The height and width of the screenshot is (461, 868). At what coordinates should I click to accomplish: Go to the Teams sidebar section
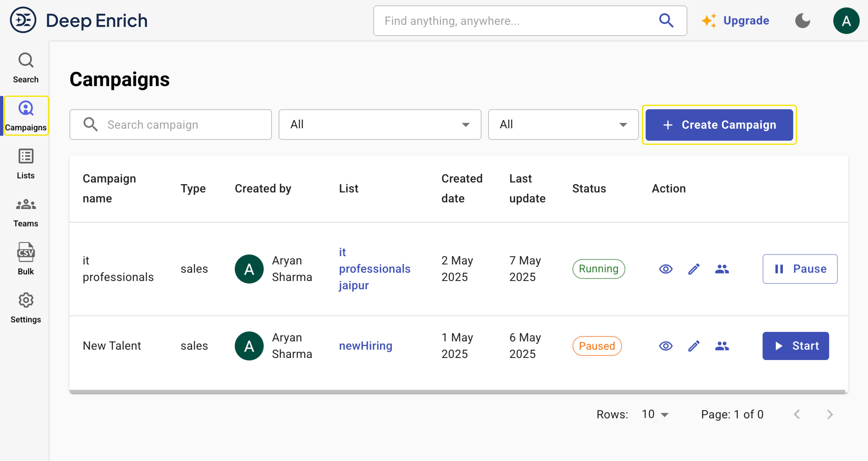pyautogui.click(x=26, y=212)
